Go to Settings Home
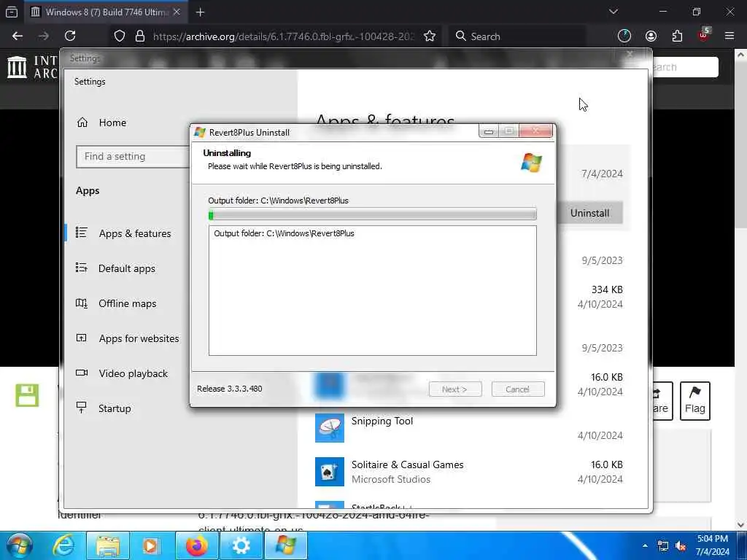 click(x=112, y=122)
